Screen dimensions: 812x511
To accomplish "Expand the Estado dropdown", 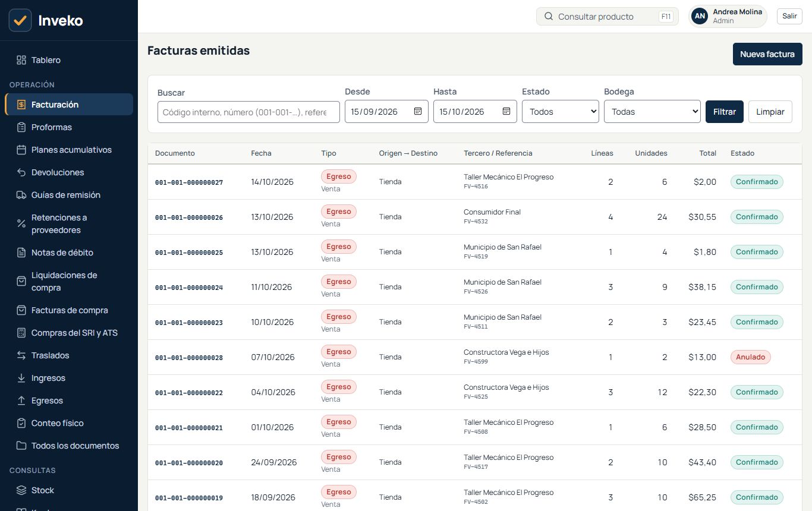I will [x=561, y=112].
